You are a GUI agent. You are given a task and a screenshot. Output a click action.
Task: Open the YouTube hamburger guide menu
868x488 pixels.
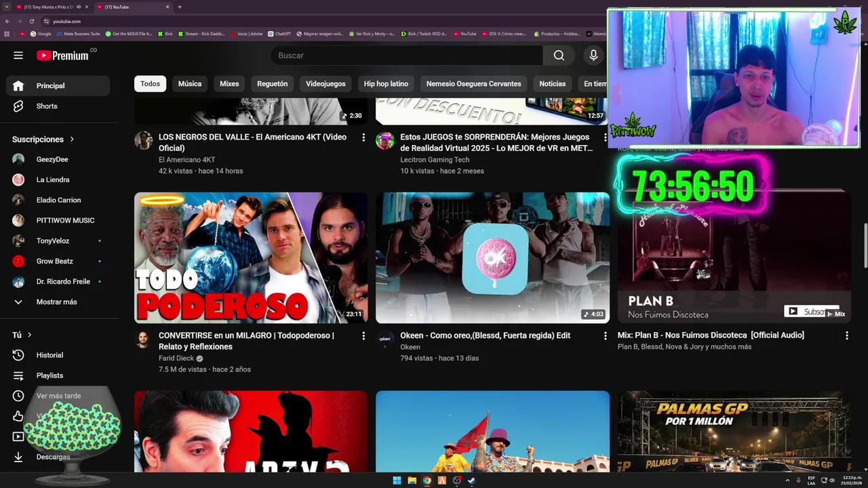tap(18, 56)
